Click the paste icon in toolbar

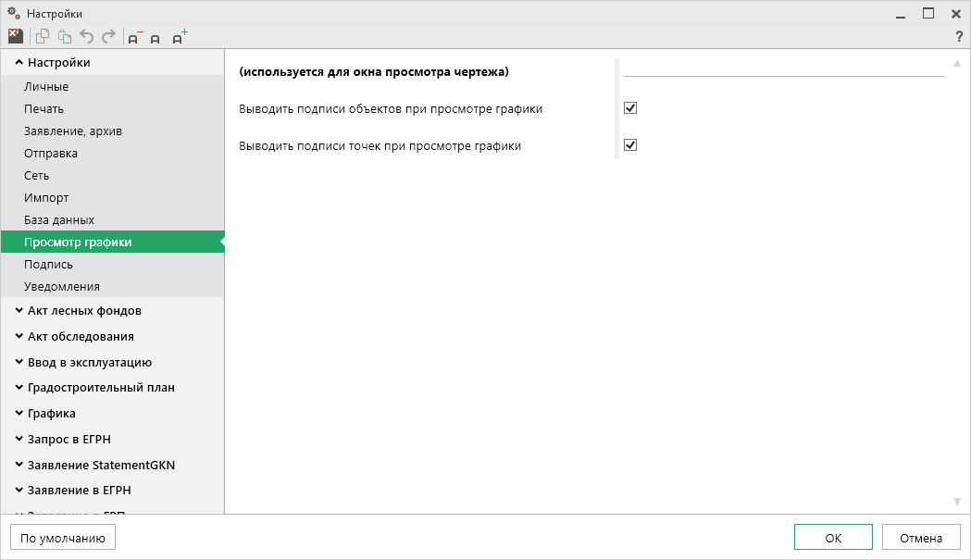65,37
